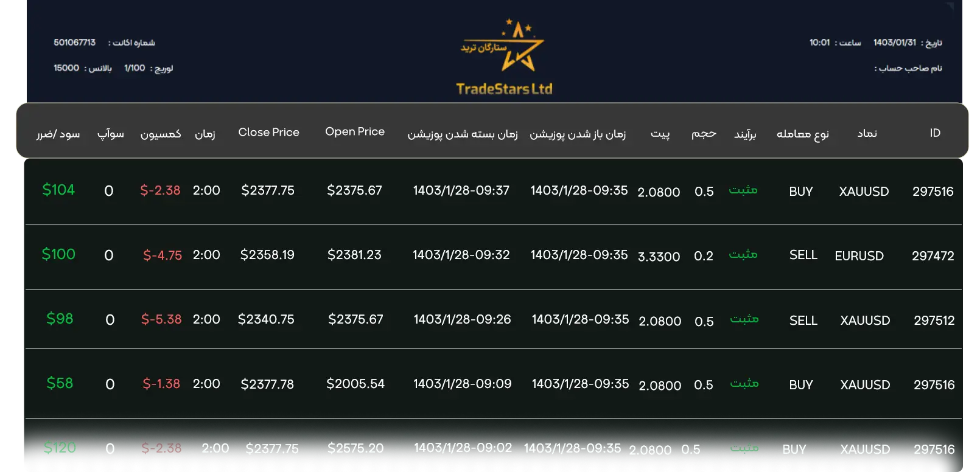Click the نماد symbol column header
This screenshot has height=472, width=980.
point(867,133)
